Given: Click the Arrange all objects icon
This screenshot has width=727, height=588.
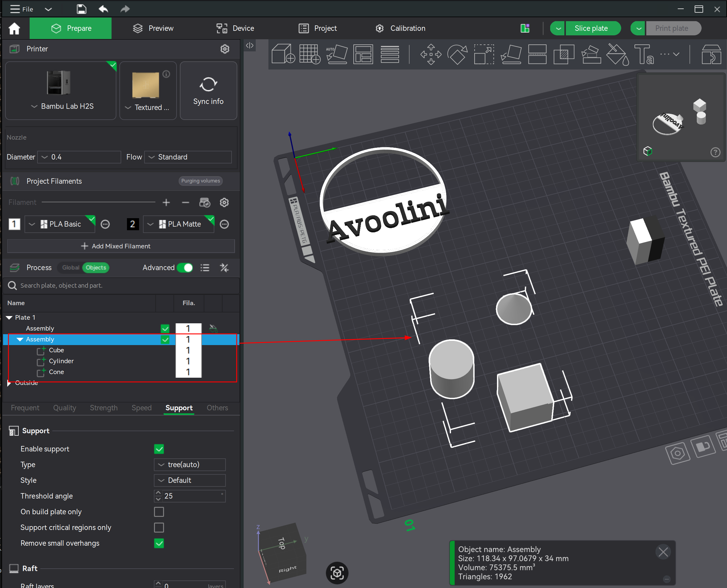Looking at the screenshot, I should pyautogui.click(x=363, y=54).
